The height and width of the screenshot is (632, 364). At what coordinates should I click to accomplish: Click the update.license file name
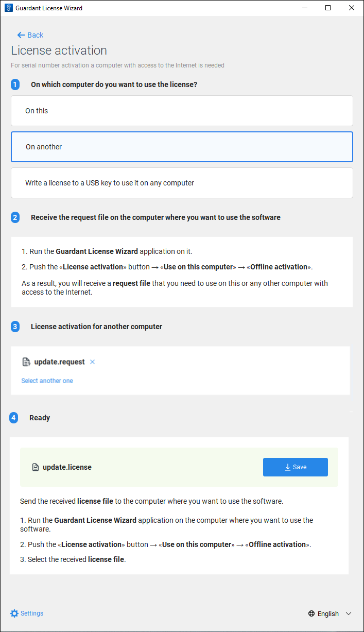[67, 467]
